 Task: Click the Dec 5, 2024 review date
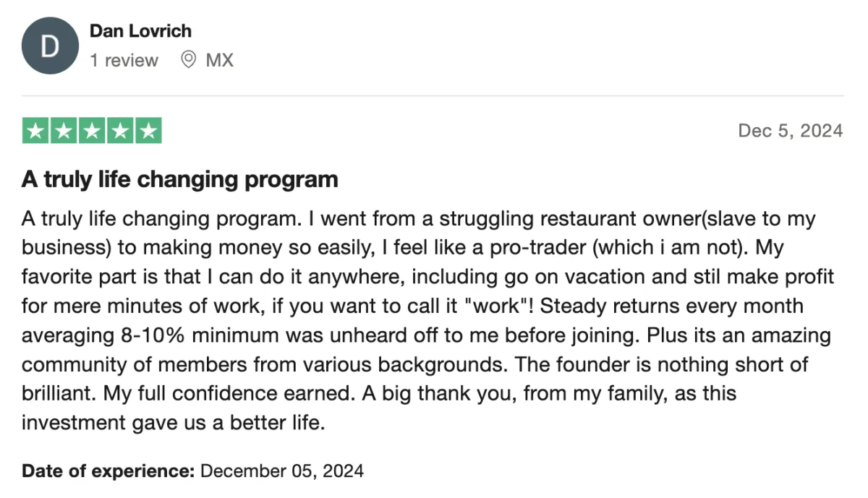pos(791,131)
